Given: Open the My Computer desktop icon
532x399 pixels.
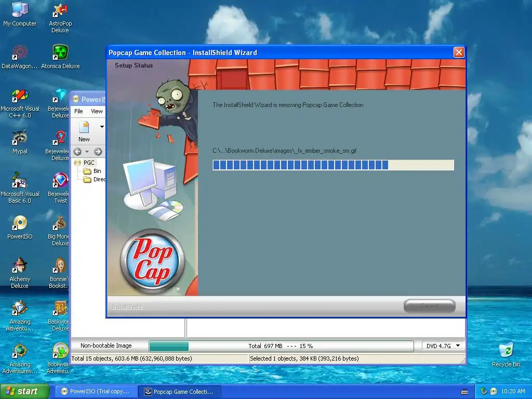Looking at the screenshot, I should (x=20, y=14).
